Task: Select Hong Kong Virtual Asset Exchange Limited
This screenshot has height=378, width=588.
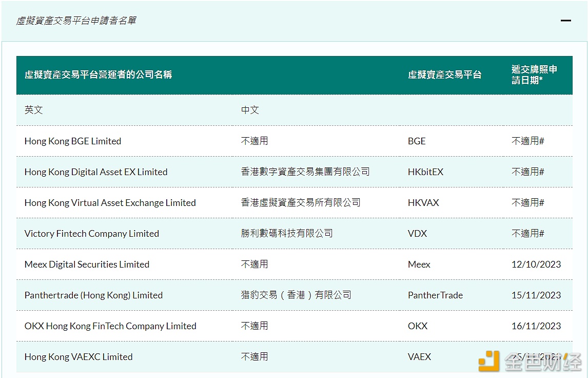Action: [110, 203]
